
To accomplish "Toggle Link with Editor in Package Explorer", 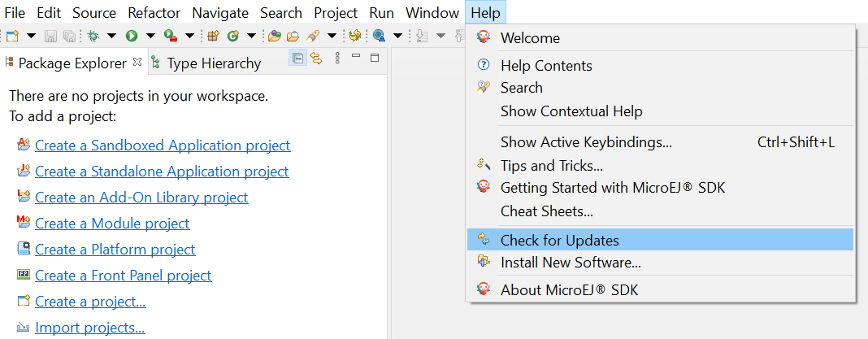I will click(x=316, y=59).
